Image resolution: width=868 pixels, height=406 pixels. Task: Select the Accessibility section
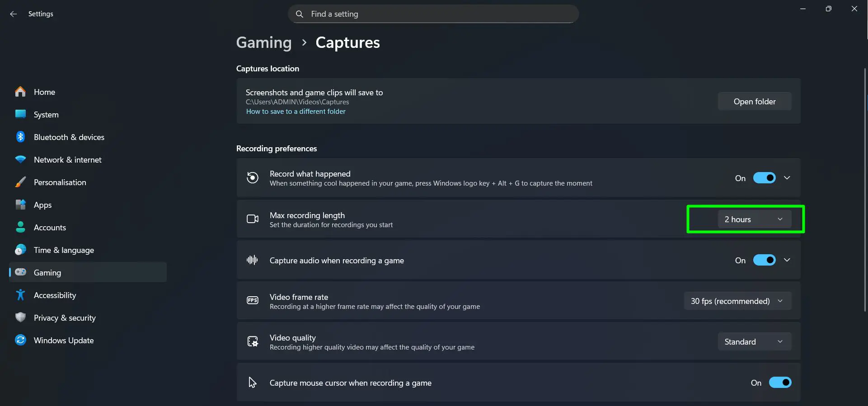pyautogui.click(x=55, y=295)
